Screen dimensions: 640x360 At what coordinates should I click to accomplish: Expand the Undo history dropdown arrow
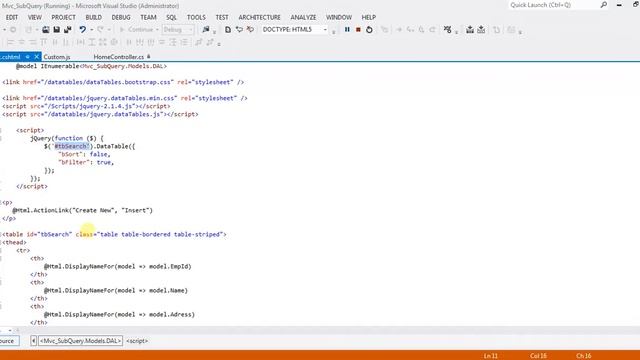click(91, 29)
